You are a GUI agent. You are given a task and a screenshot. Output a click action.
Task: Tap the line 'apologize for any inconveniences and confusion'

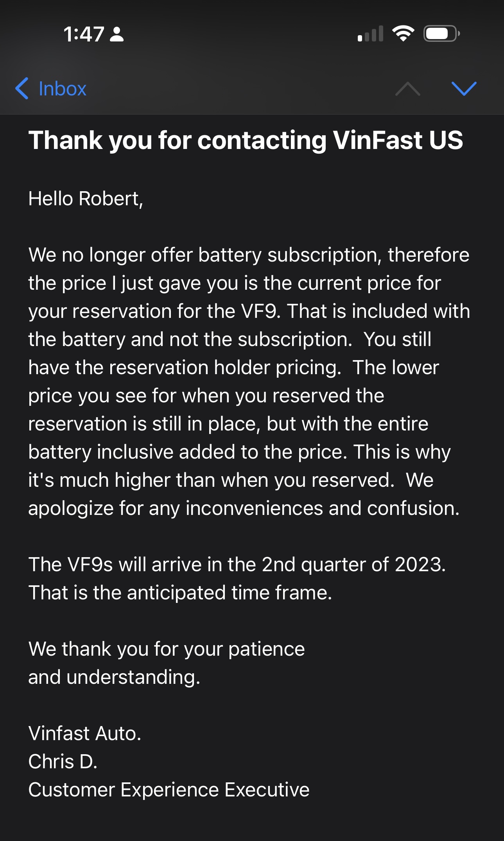coord(244,508)
